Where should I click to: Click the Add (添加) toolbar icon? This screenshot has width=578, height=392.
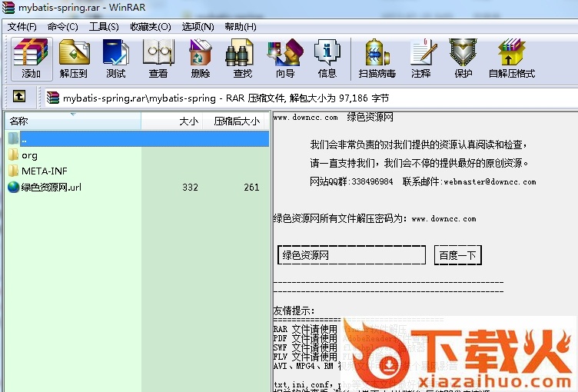pyautogui.click(x=31, y=58)
